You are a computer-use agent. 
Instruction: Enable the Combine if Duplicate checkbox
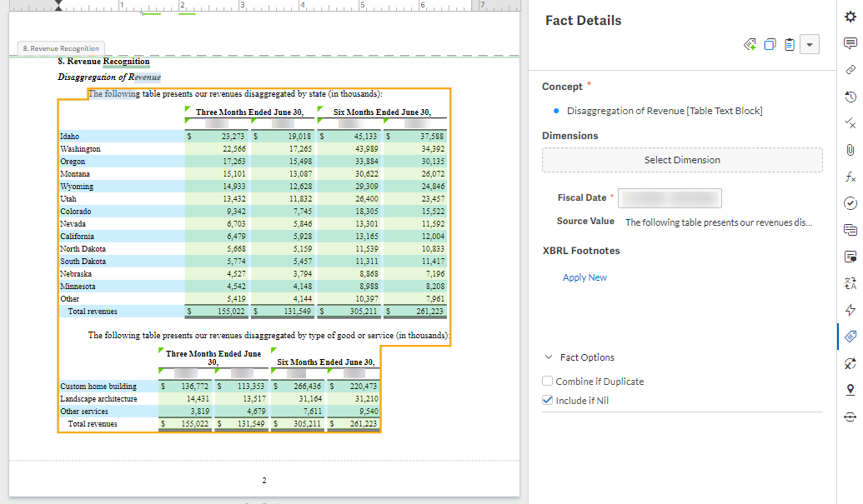548,382
